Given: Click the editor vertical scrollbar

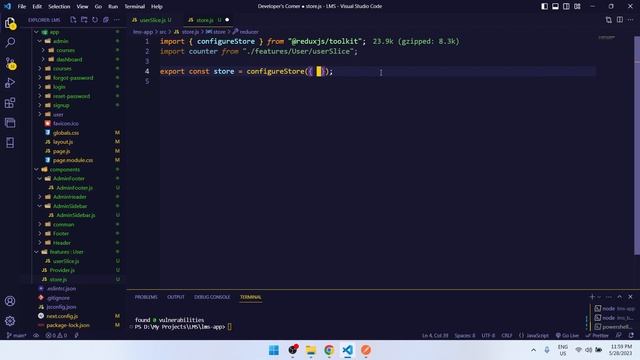Looking at the screenshot, I should pos(637,147).
